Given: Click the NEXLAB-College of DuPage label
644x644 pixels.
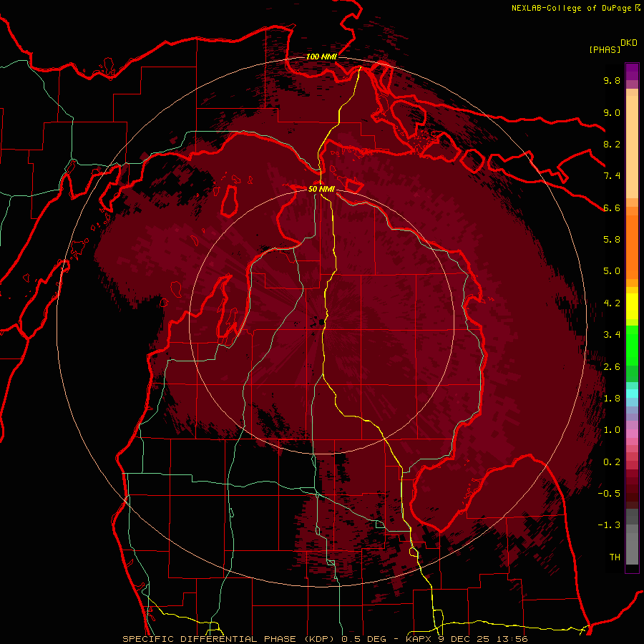Looking at the screenshot, I should [572, 8].
